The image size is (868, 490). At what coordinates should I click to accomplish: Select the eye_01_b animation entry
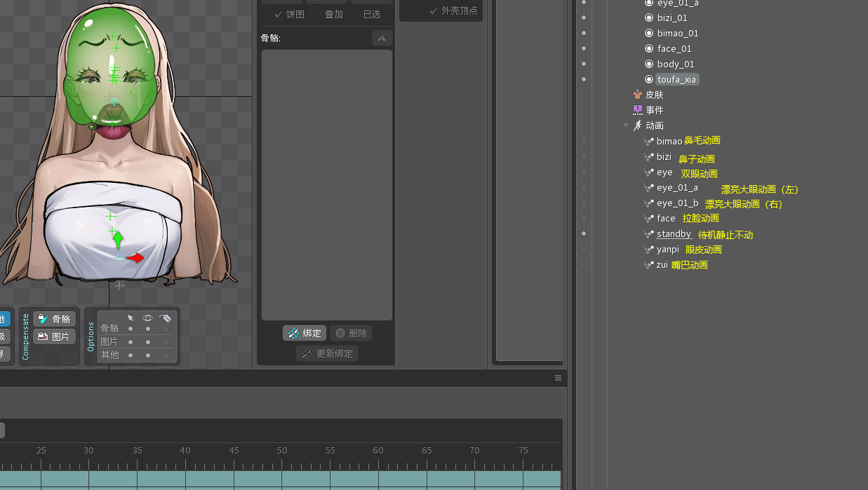click(677, 203)
